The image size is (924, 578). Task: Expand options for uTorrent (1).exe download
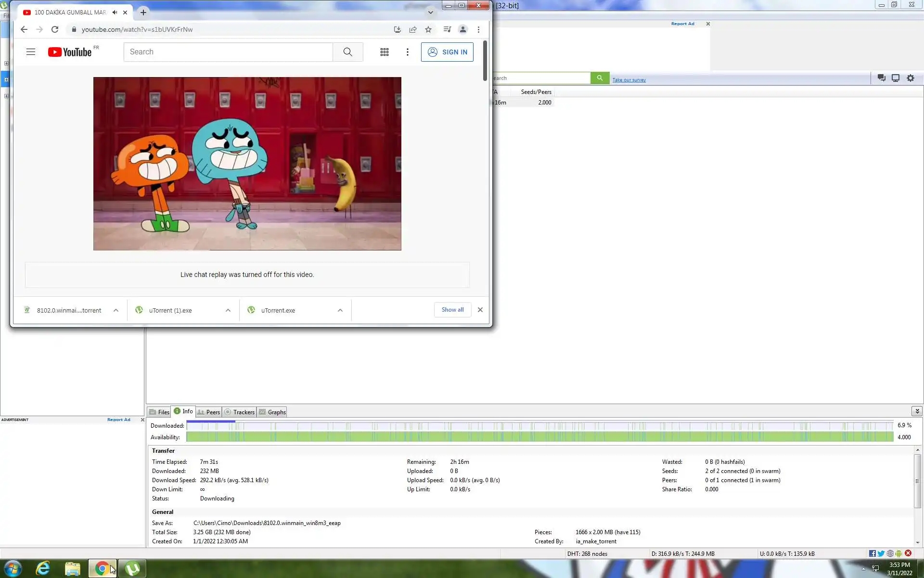pos(228,310)
